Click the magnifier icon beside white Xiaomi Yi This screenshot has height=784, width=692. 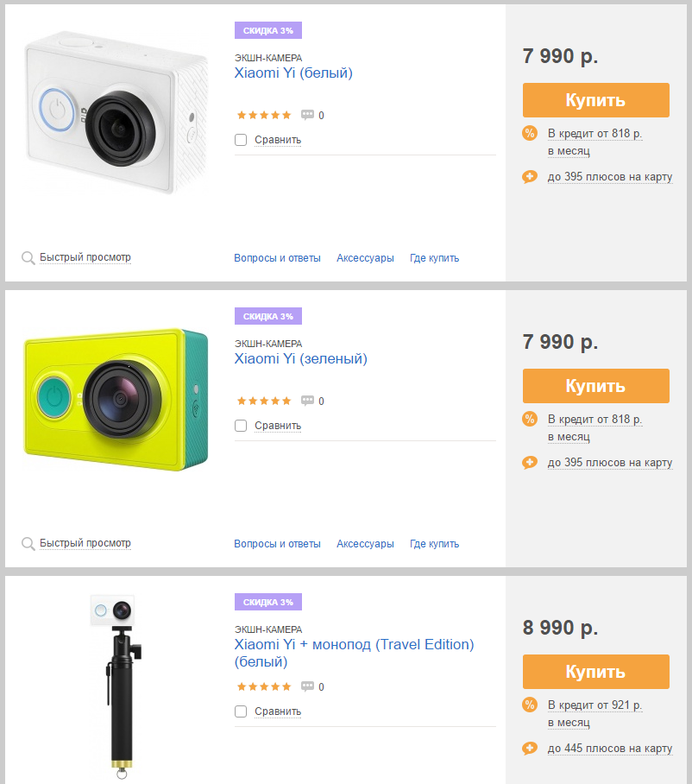[28, 258]
